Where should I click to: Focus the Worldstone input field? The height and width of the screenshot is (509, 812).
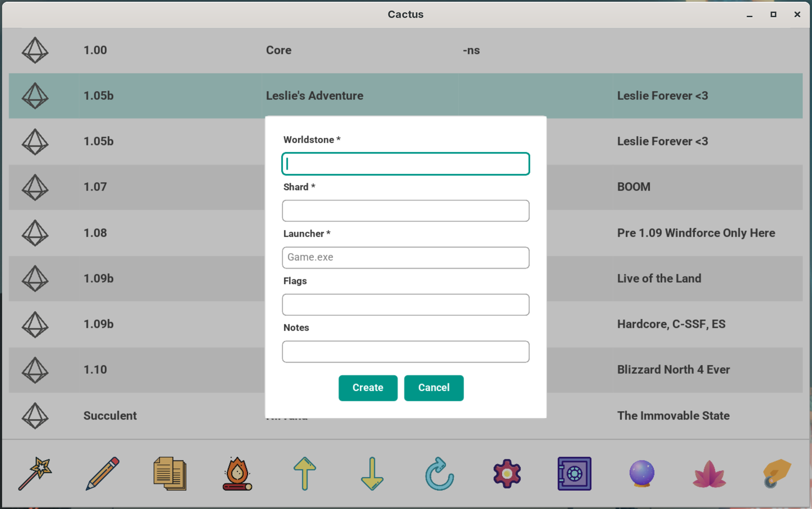coord(406,164)
